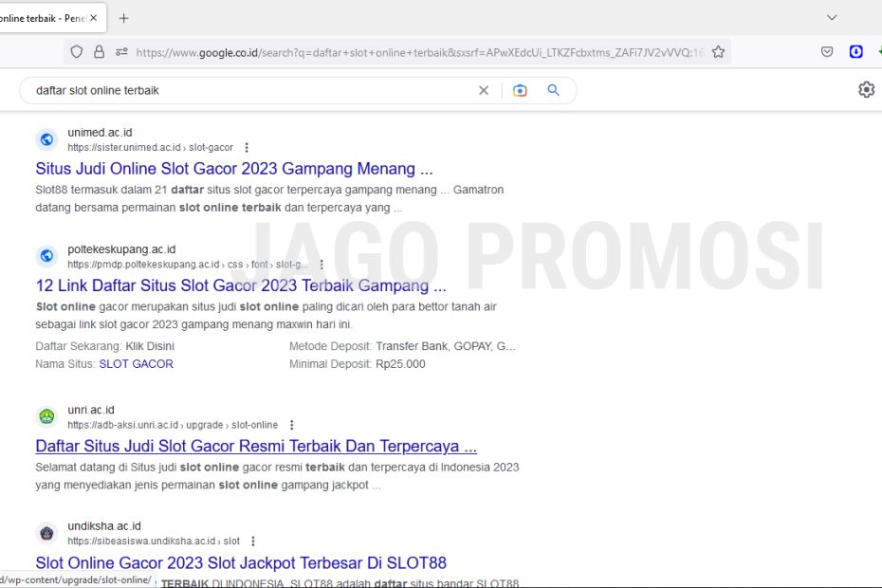Click the unimed.ac.id globe favicon
This screenshot has height=588, width=882.
tap(46, 139)
